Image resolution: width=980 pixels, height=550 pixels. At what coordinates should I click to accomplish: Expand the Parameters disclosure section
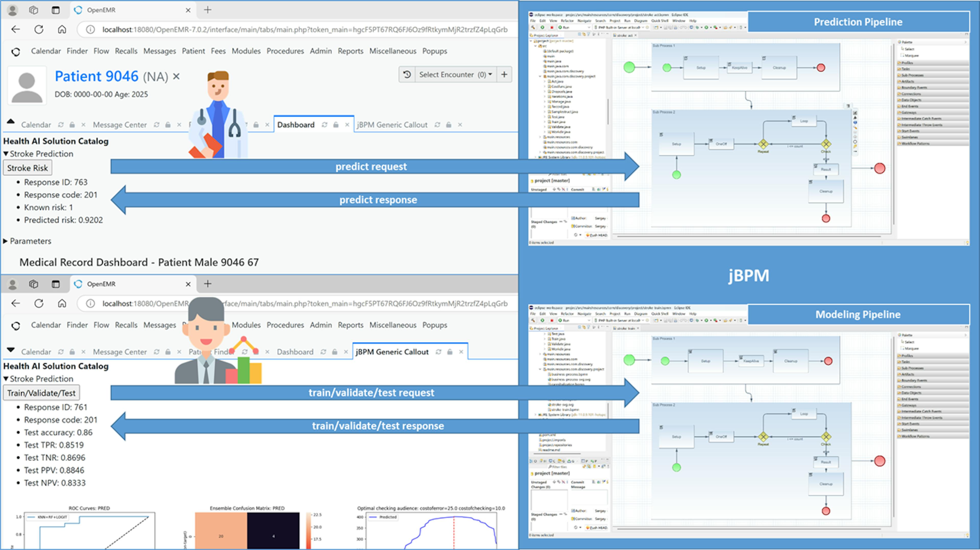(x=27, y=241)
